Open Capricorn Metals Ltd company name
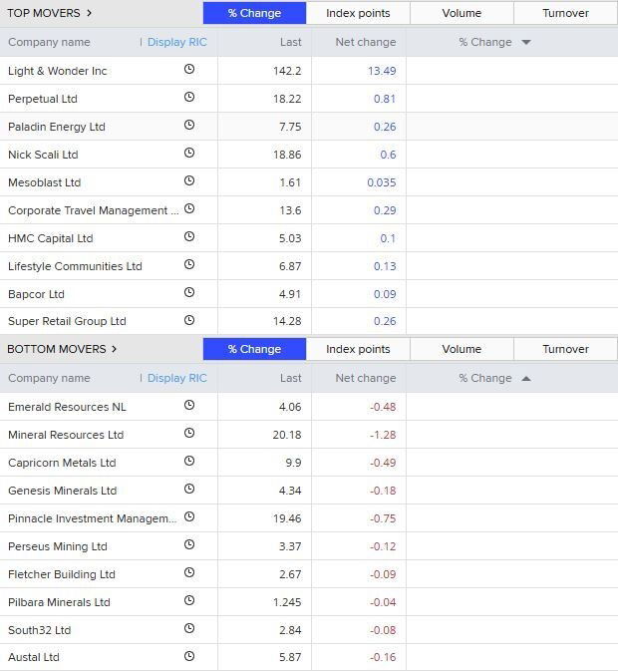This screenshot has width=618, height=672. click(62, 463)
